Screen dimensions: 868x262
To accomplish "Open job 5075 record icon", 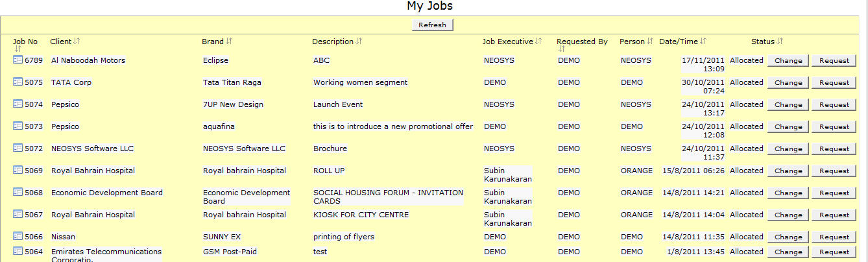I will (x=18, y=82).
